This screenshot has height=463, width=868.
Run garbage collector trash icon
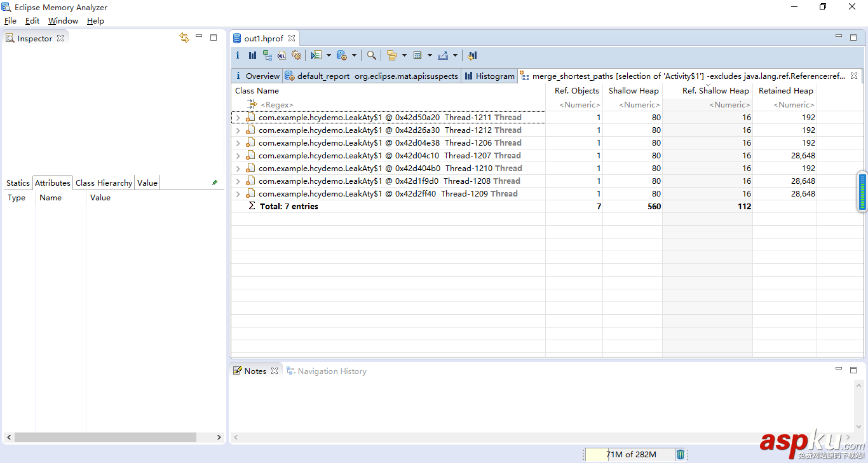point(681,454)
